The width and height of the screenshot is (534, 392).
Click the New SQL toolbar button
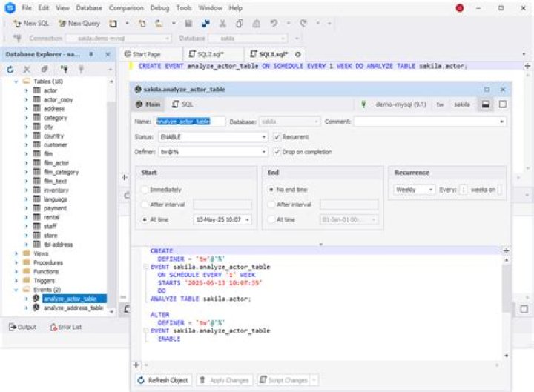31,23
